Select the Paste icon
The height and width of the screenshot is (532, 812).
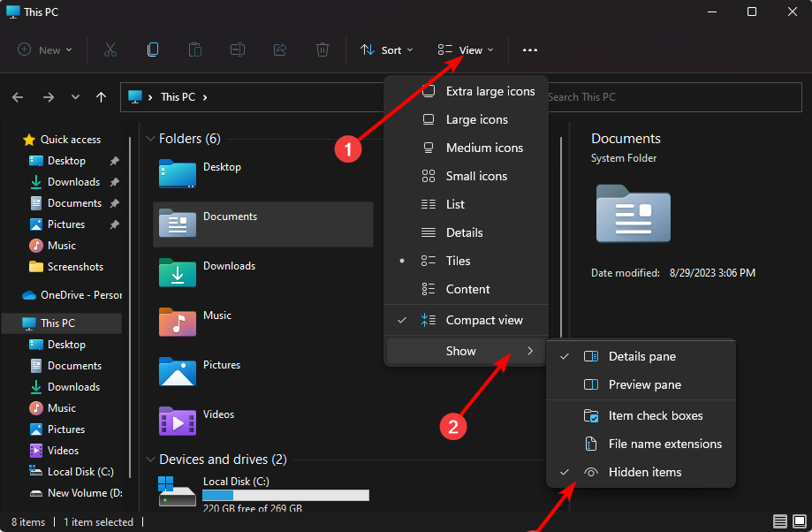click(194, 49)
